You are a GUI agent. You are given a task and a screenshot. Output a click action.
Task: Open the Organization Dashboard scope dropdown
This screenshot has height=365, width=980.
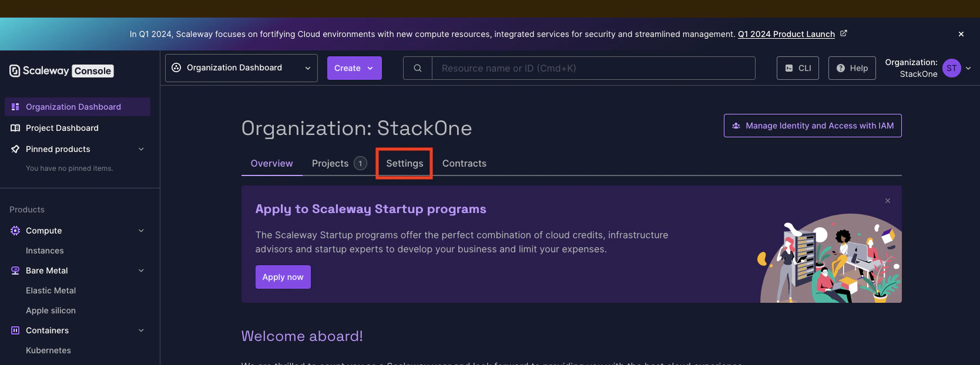(x=241, y=68)
